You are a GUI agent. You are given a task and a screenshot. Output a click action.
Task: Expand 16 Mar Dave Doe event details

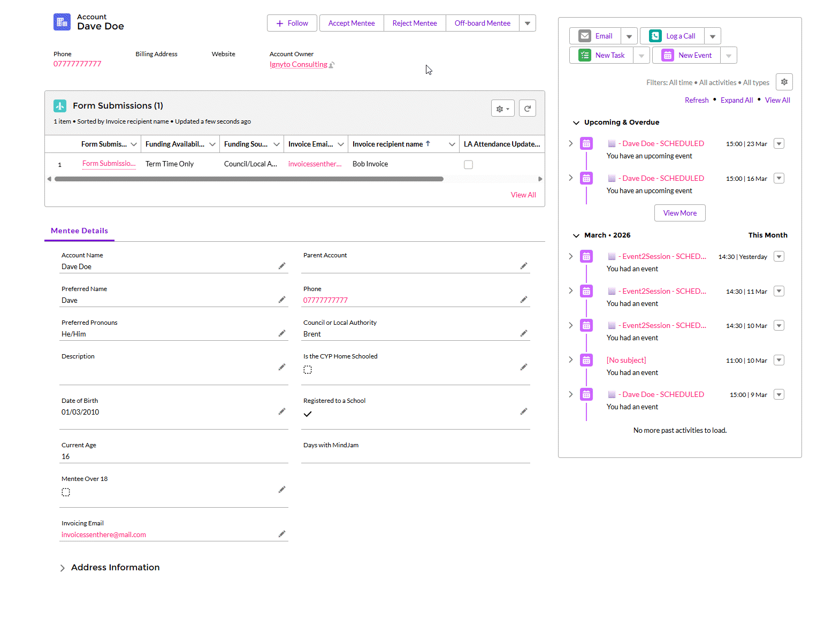pyautogui.click(x=571, y=178)
